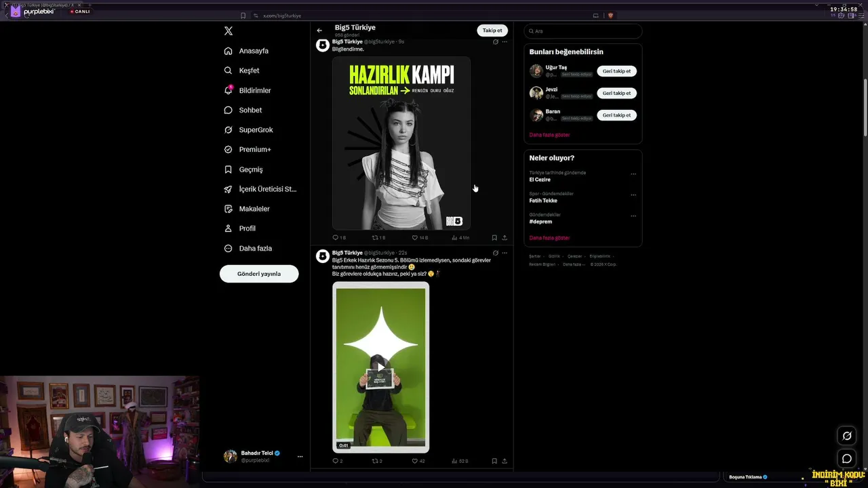Bookmark the Erkek Hazırlık Sezonu post
868x488 pixels.
(494, 461)
